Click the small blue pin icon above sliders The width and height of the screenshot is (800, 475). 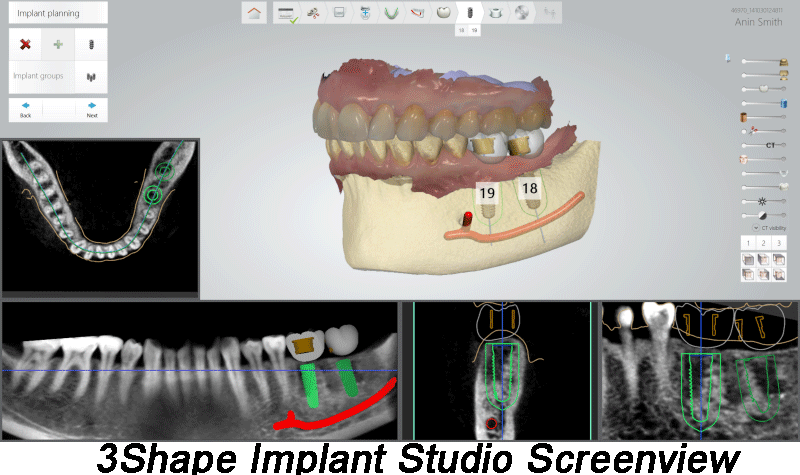pyautogui.click(x=728, y=59)
